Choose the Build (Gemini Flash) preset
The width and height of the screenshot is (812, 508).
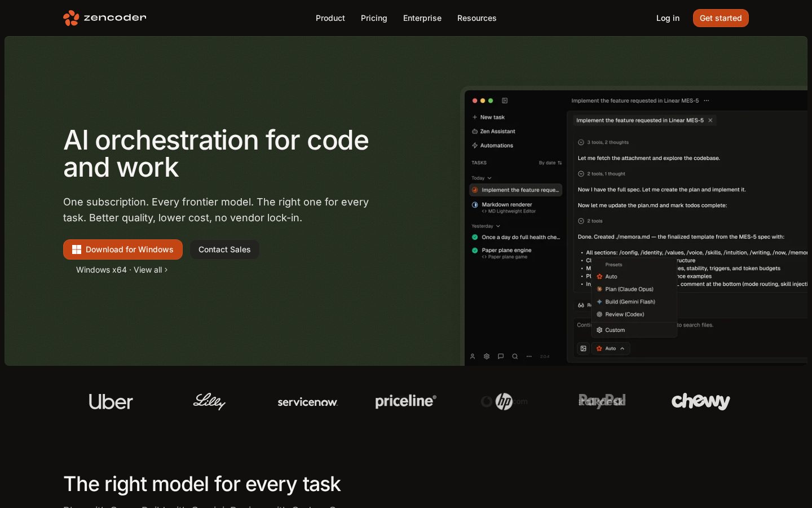(x=634, y=302)
